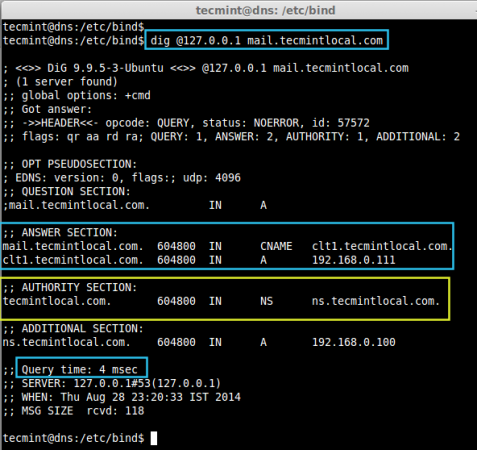Viewport: 477px width, 450px height.
Task: Click the status: NOERROR header text
Action: pyautogui.click(x=251, y=123)
